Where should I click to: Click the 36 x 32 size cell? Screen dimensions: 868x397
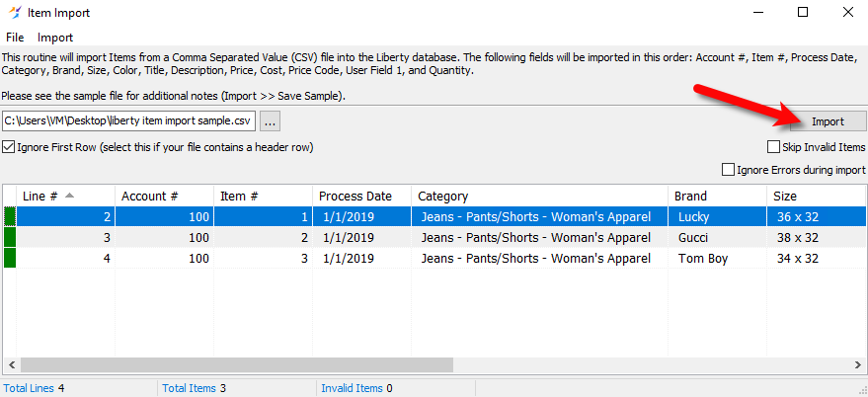[x=816, y=216]
